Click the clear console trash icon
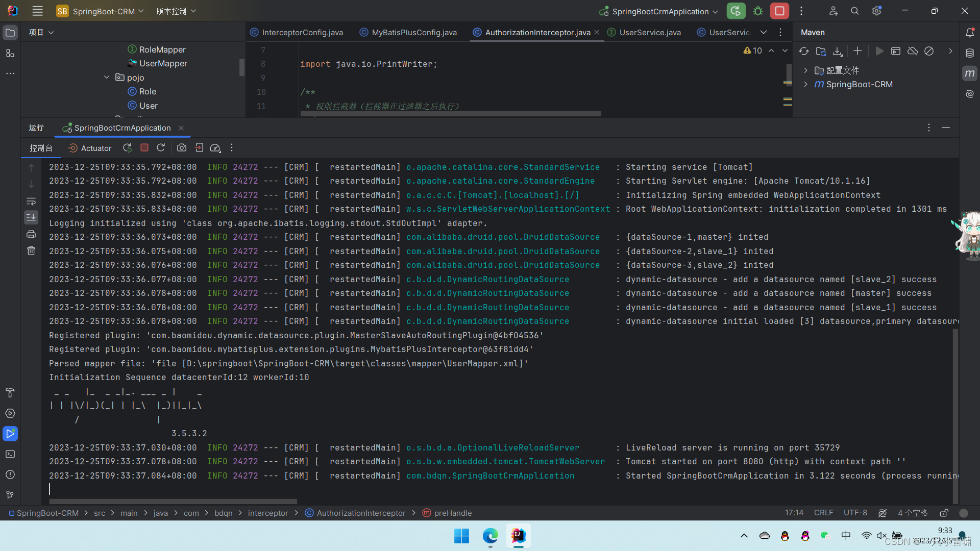Screen dimensions: 980x551 31,251
